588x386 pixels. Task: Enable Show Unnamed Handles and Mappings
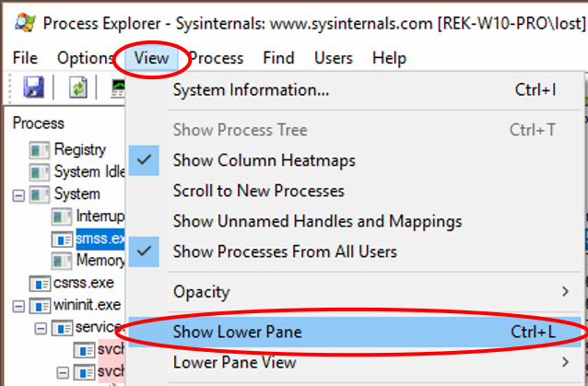tap(317, 221)
